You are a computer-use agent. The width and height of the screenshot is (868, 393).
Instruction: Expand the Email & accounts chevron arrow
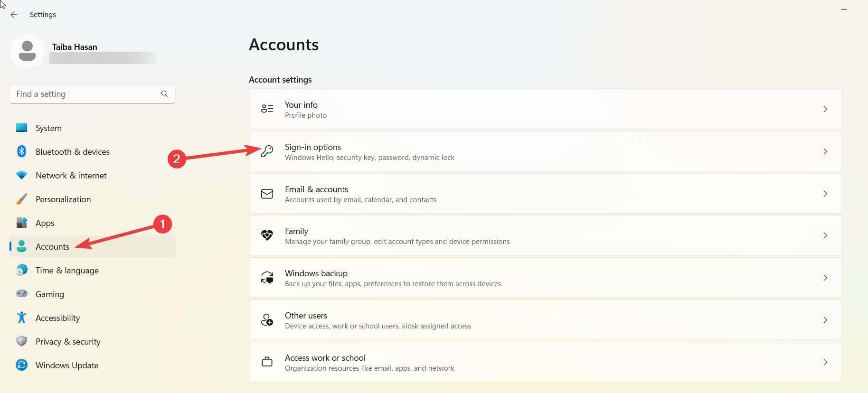pos(825,194)
